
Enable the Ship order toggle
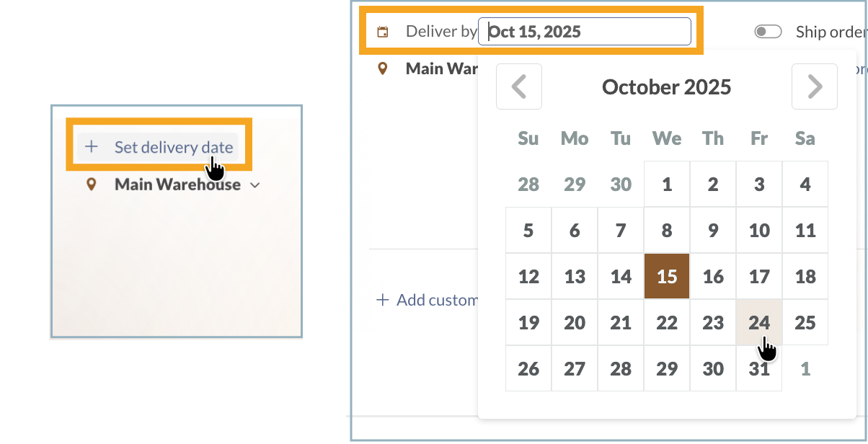pos(768,31)
